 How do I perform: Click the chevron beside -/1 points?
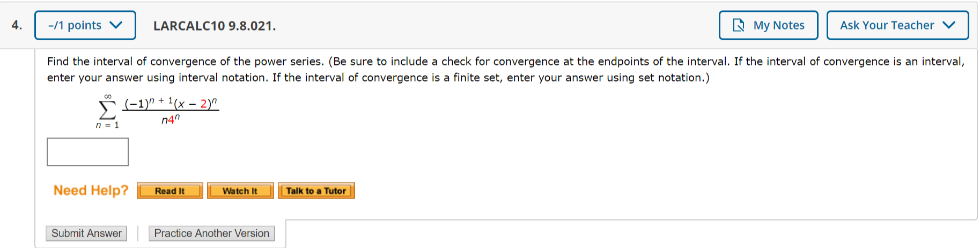(x=116, y=25)
